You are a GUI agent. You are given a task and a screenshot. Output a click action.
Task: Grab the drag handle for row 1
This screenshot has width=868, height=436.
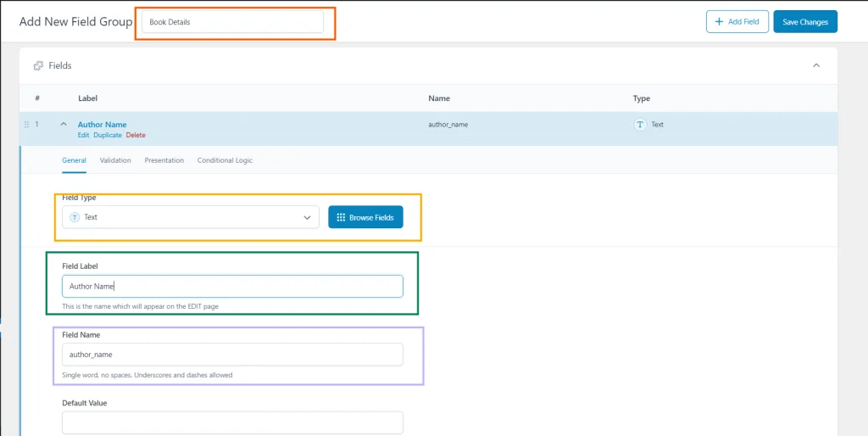click(26, 125)
